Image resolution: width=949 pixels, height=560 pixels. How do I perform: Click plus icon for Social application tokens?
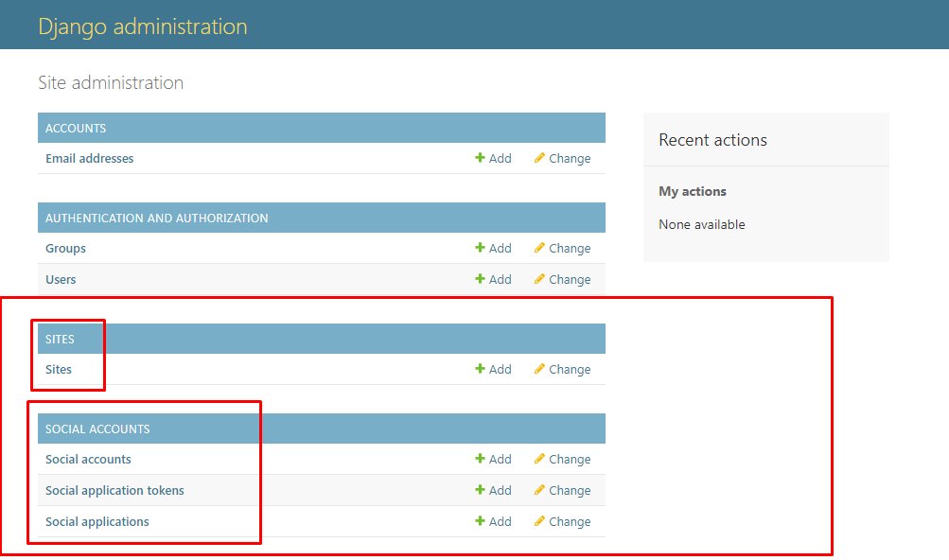(480, 491)
